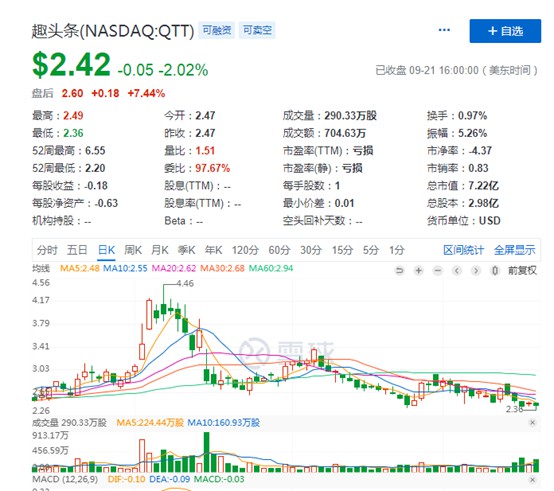
Task: Switch to the 30分 interval tab
Action: pos(311,250)
